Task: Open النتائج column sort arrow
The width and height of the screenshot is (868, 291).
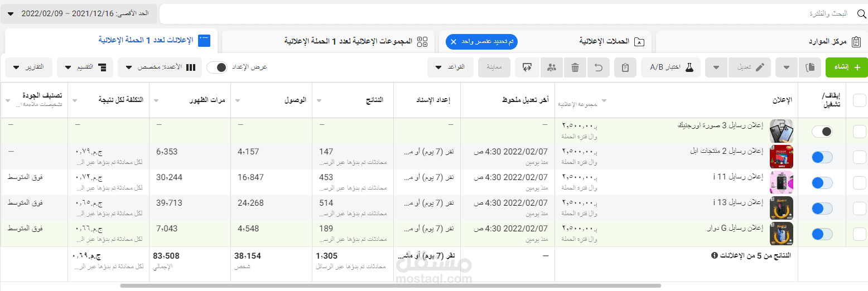Action: pyautogui.click(x=320, y=100)
